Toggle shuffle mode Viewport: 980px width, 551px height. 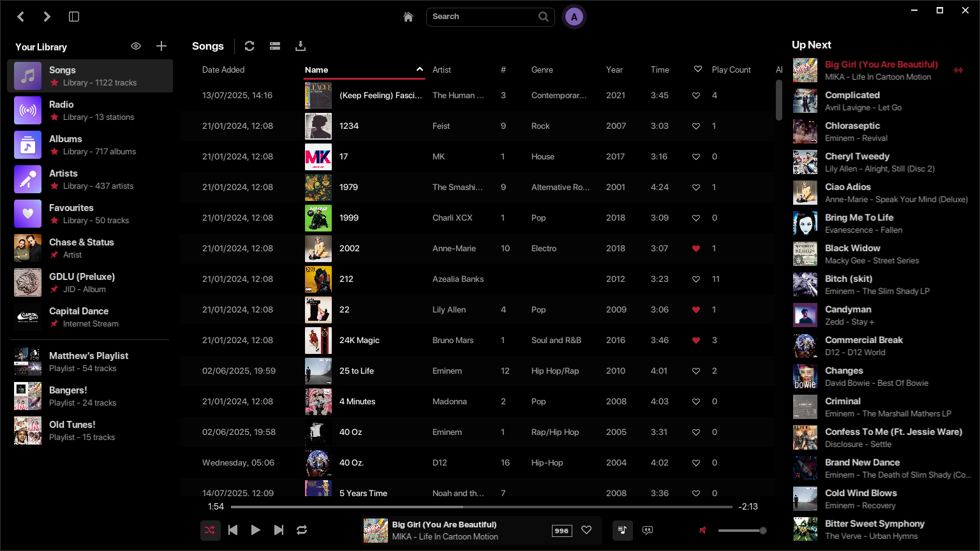click(210, 530)
